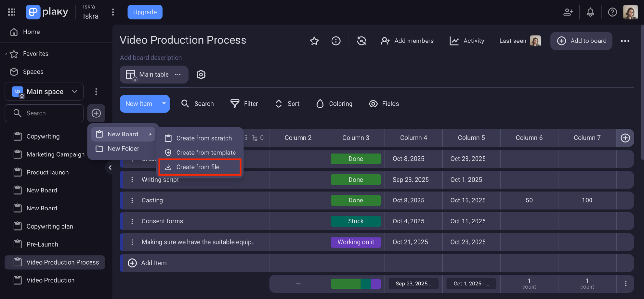Click the board settings gear icon
The image size is (644, 299).
click(201, 75)
